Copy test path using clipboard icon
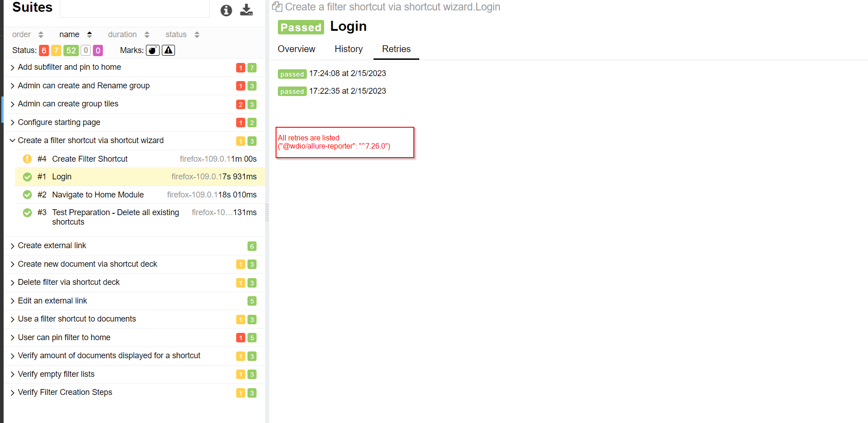This screenshot has width=868, height=423. 277,7
